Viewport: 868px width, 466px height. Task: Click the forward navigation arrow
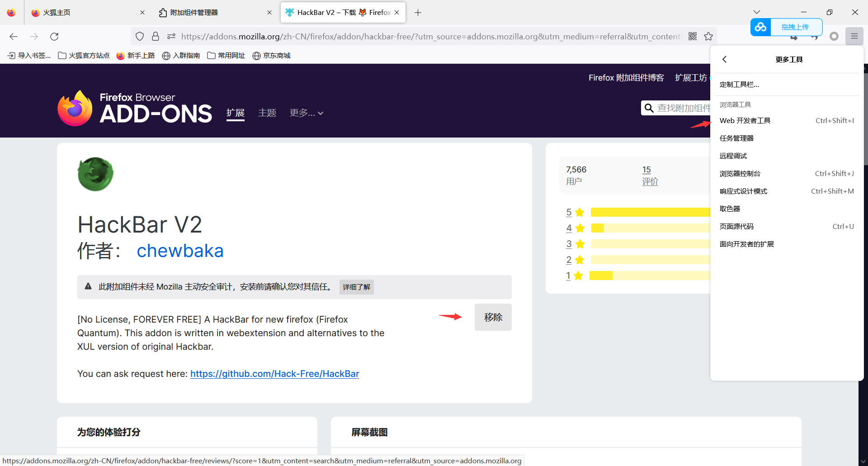click(34, 37)
